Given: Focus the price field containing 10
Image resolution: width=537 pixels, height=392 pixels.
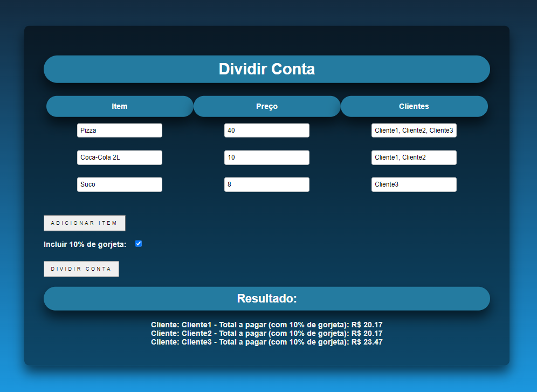Looking at the screenshot, I should [x=266, y=157].
